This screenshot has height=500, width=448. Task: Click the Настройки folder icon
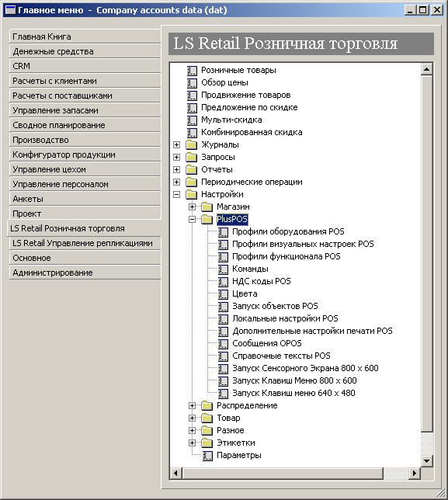coord(191,195)
